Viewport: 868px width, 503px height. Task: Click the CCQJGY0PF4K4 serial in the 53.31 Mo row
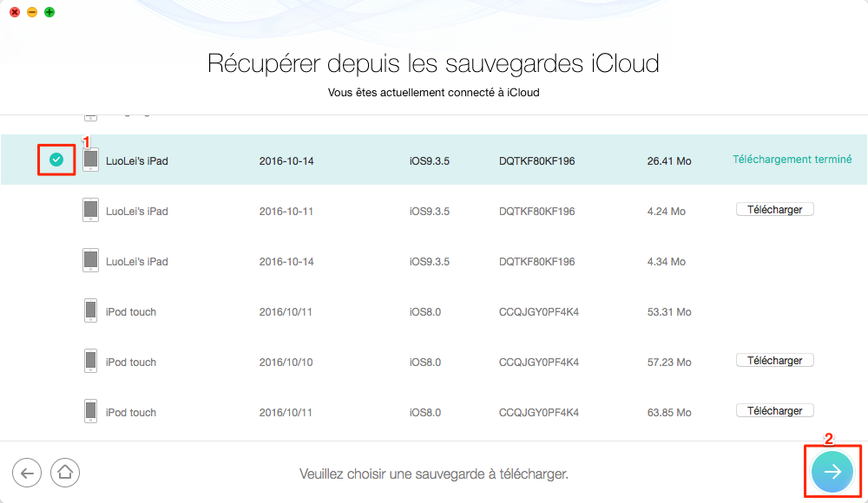(x=539, y=312)
